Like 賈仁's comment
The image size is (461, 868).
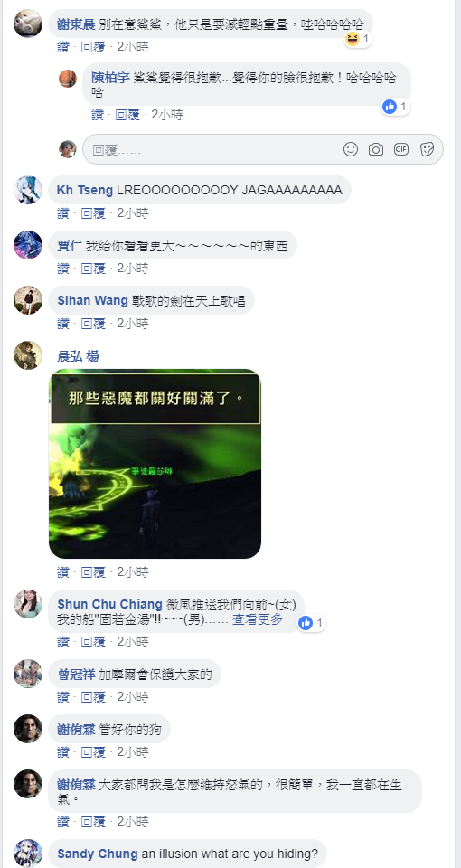click(63, 269)
